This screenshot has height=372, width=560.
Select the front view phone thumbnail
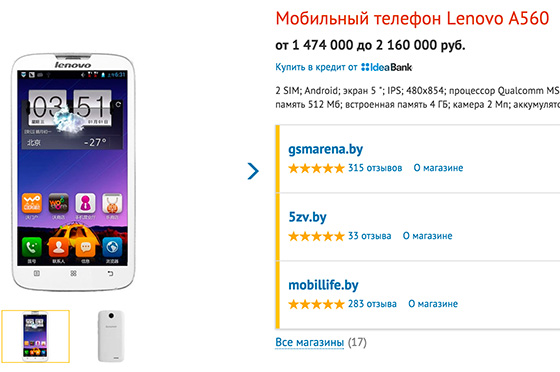pyautogui.click(x=35, y=336)
